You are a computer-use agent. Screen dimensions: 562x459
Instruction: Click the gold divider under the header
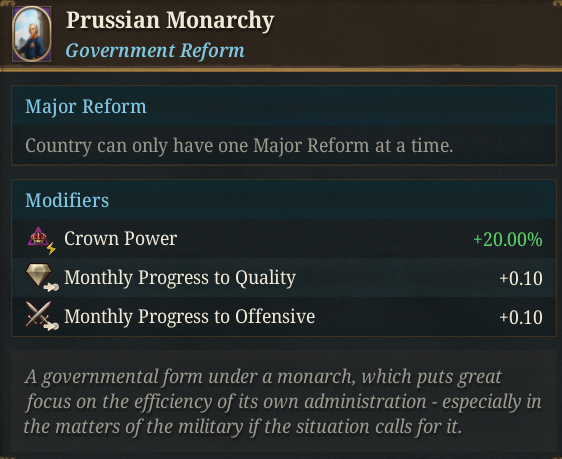coord(281,69)
